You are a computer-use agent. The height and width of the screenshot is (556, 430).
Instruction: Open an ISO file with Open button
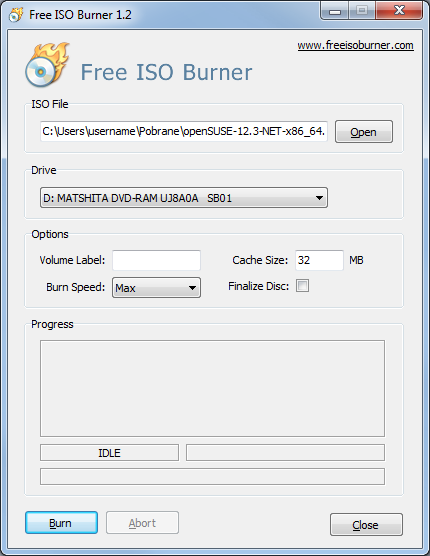point(364,132)
